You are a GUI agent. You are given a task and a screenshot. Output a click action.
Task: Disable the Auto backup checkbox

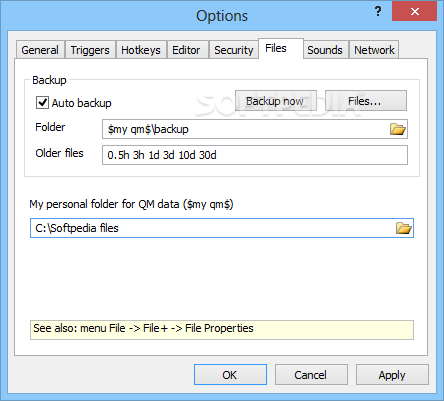tap(42, 103)
